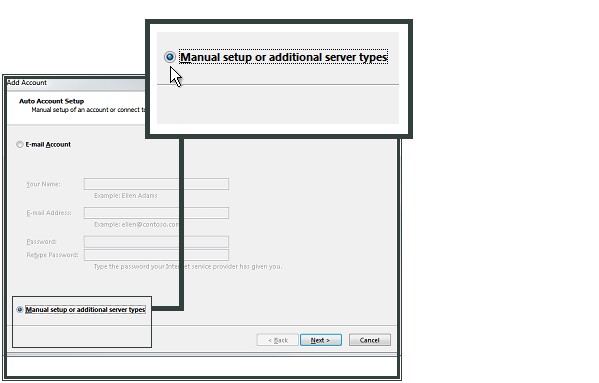Click the 'Retype Password:' field label
The width and height of the screenshot is (599, 383).
[x=52, y=255]
